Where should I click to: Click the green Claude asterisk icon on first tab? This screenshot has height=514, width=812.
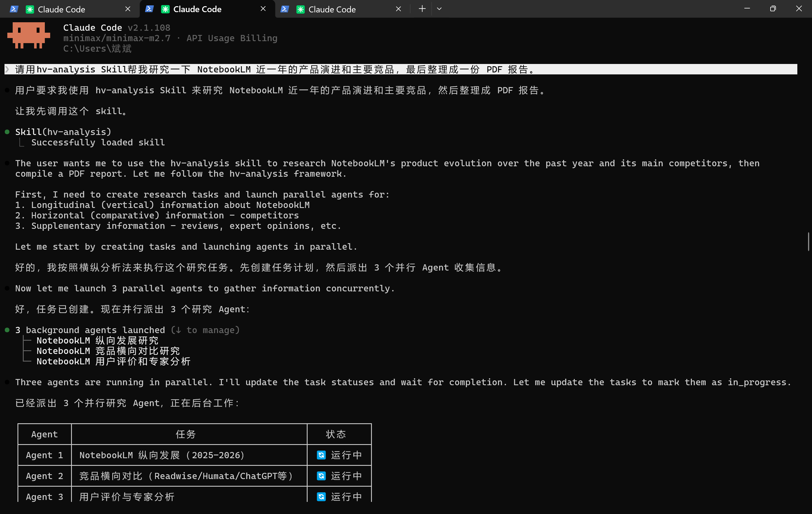click(29, 9)
